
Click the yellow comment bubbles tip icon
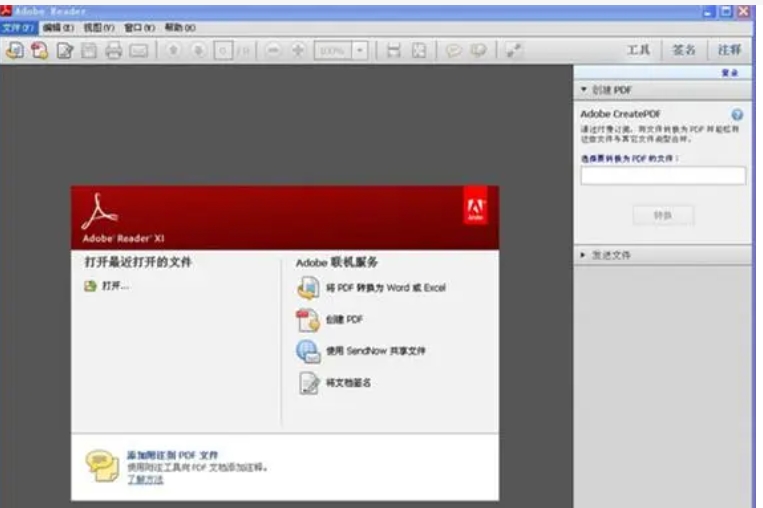[102, 466]
